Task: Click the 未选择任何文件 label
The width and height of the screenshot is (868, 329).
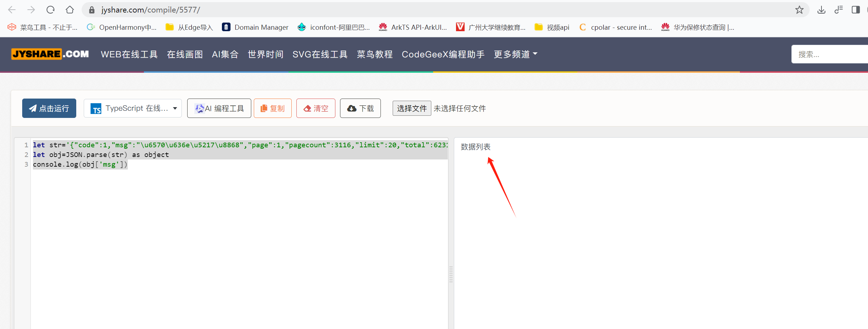Action: click(460, 108)
